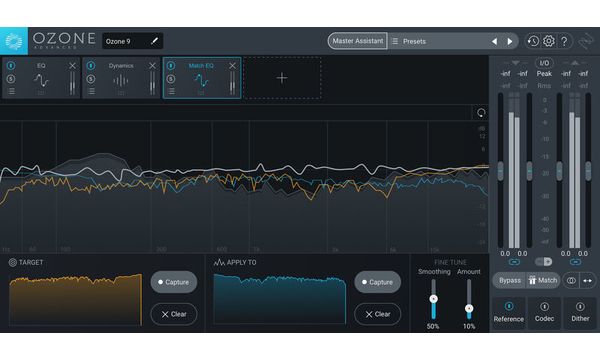Move the right output gain fader

(x=588, y=171)
